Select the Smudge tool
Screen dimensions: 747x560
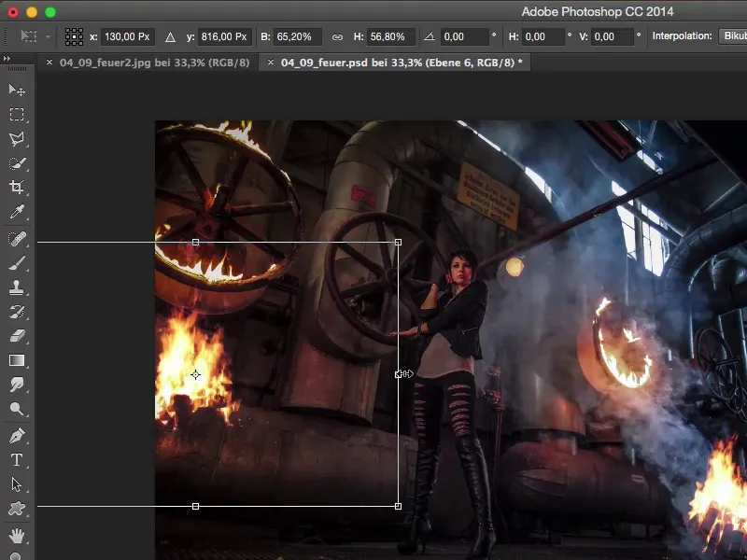coord(17,385)
